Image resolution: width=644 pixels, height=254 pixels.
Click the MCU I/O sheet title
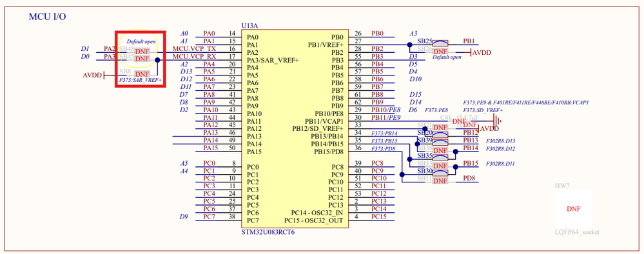click(47, 17)
